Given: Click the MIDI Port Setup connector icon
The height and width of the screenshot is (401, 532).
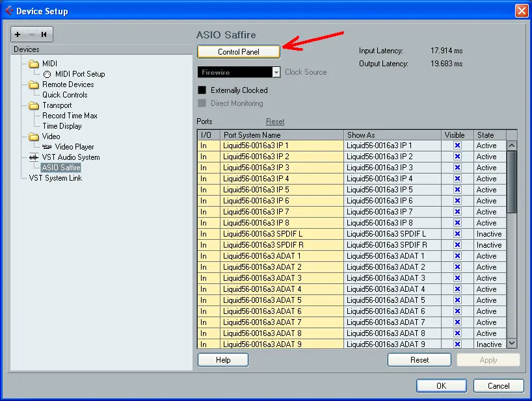Looking at the screenshot, I should [x=47, y=74].
